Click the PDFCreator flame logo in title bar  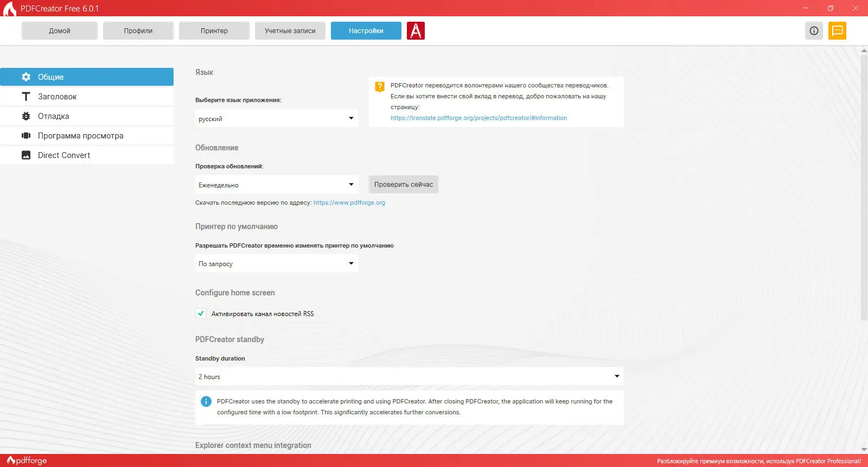tap(9, 9)
